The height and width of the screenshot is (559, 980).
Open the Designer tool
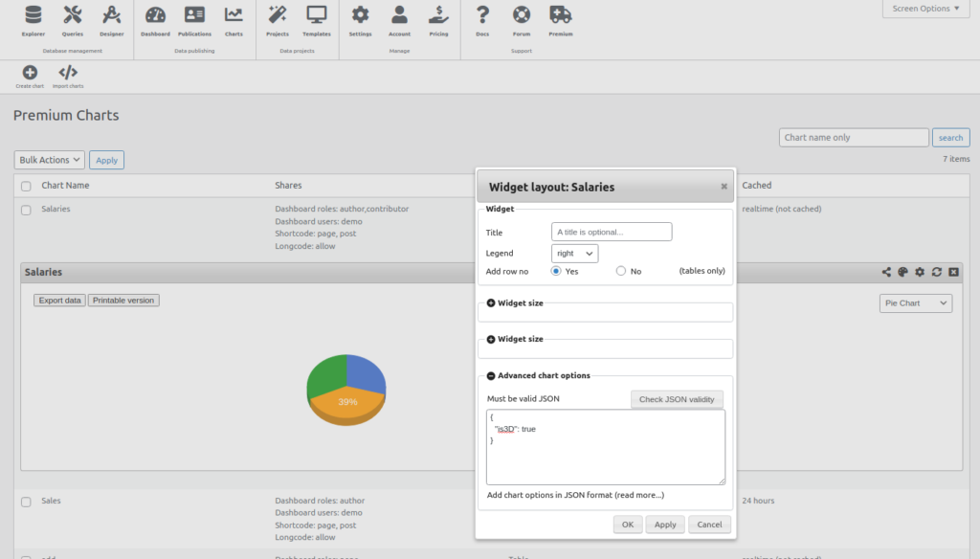(x=111, y=21)
